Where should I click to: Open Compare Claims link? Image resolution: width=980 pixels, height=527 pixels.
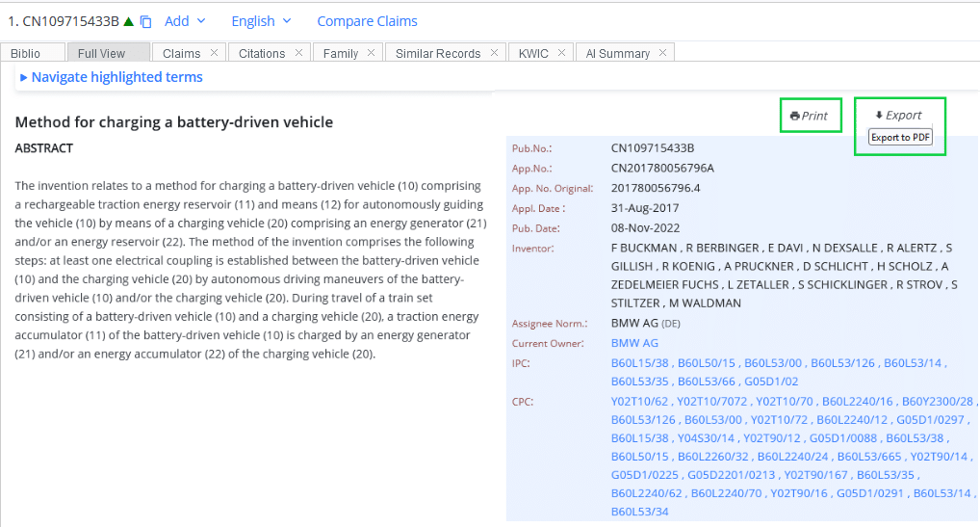tap(367, 21)
